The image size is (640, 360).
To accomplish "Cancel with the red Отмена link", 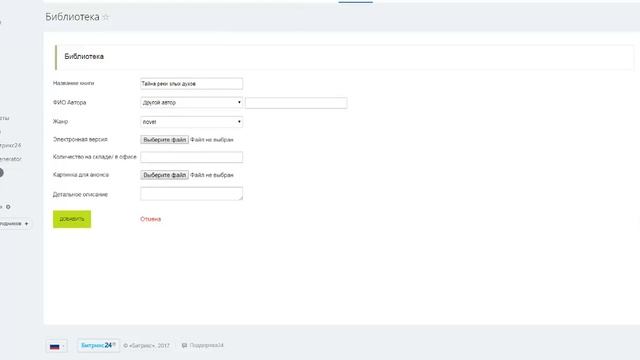I will pyautogui.click(x=151, y=219).
